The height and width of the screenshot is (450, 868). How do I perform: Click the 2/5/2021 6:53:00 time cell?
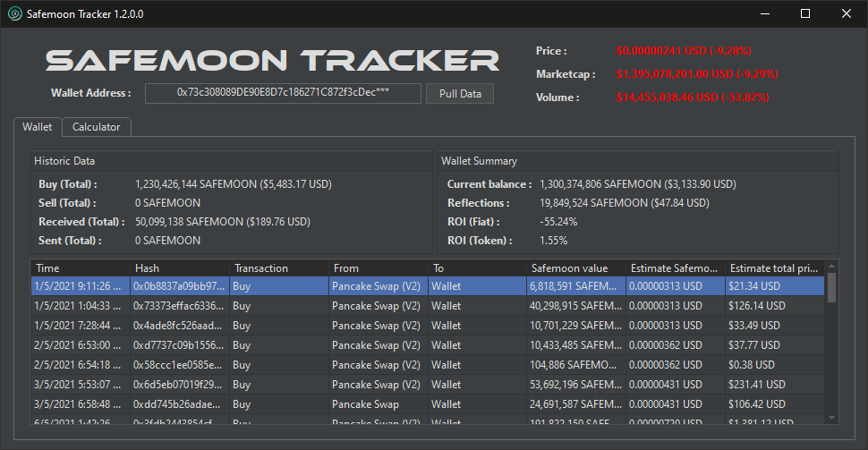pyautogui.click(x=81, y=344)
